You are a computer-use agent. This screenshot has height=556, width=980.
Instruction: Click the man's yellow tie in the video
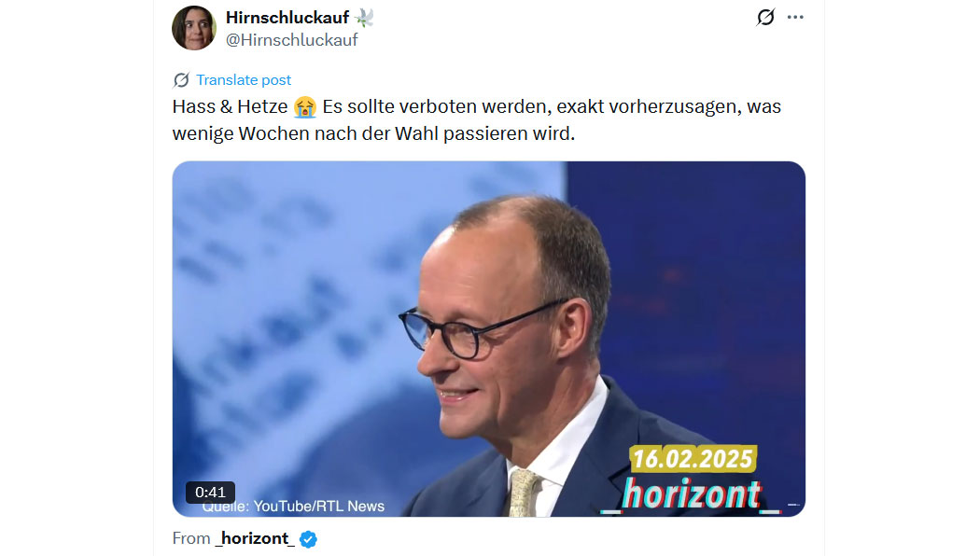(524, 493)
